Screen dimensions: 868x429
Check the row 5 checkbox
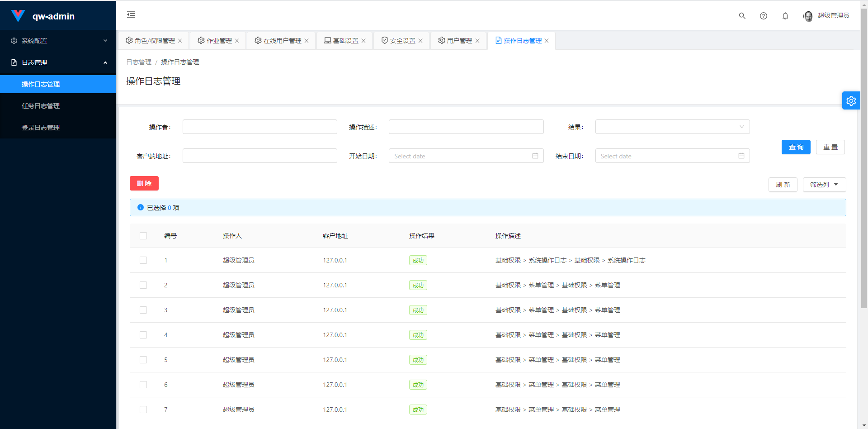click(143, 360)
